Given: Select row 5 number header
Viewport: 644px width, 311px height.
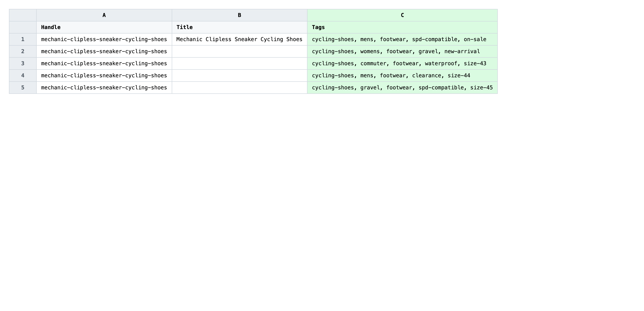Looking at the screenshot, I should [23, 87].
